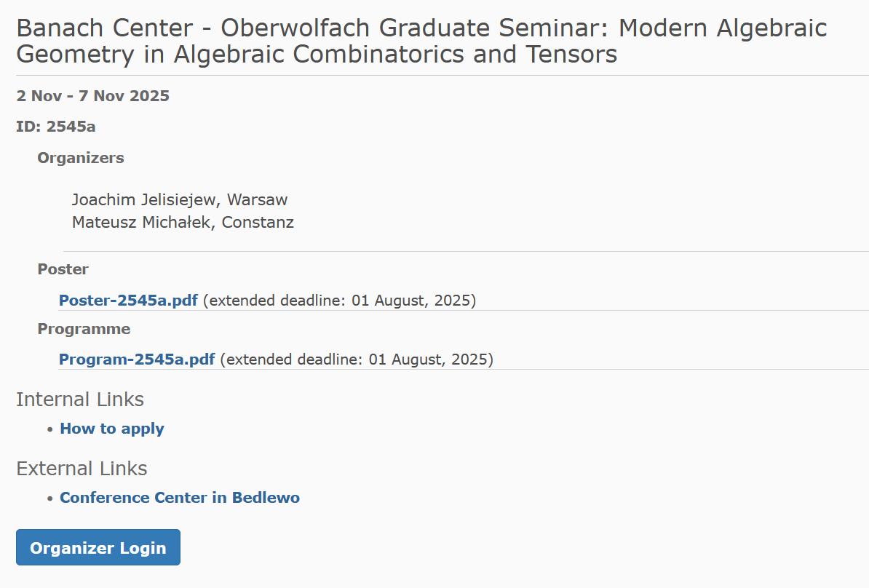The image size is (869, 588).
Task: Open the Poster-2545a.pdf link
Action: 128,300
